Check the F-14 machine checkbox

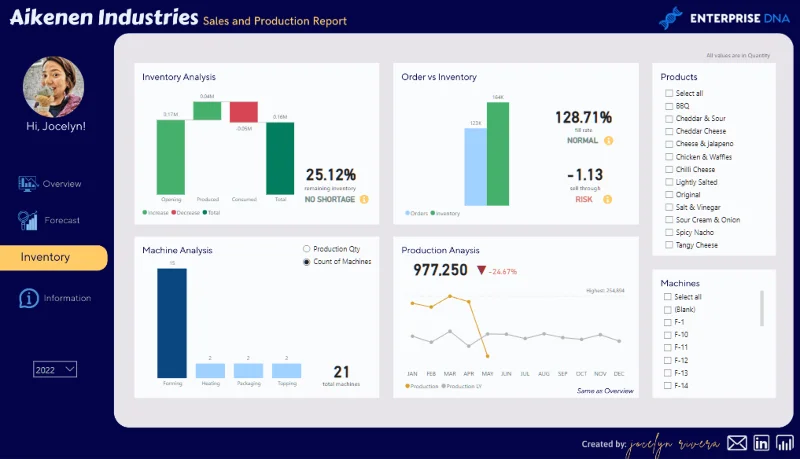tap(667, 386)
